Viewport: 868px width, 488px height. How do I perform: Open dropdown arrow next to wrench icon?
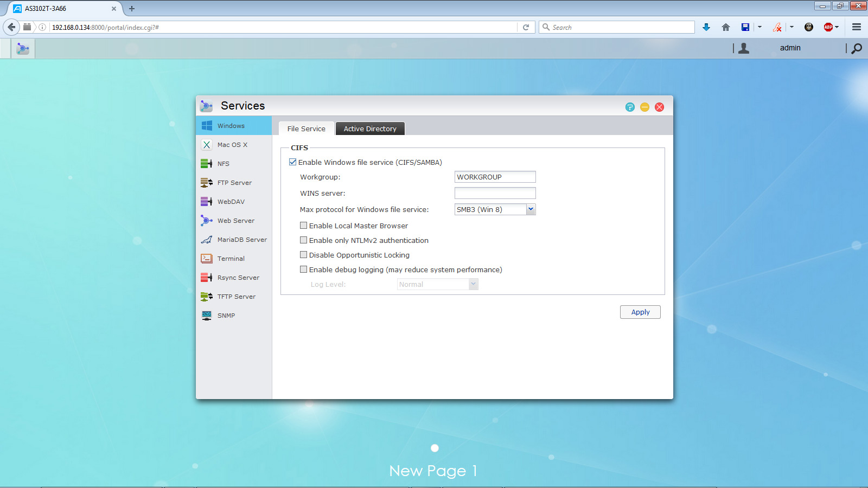click(x=792, y=27)
